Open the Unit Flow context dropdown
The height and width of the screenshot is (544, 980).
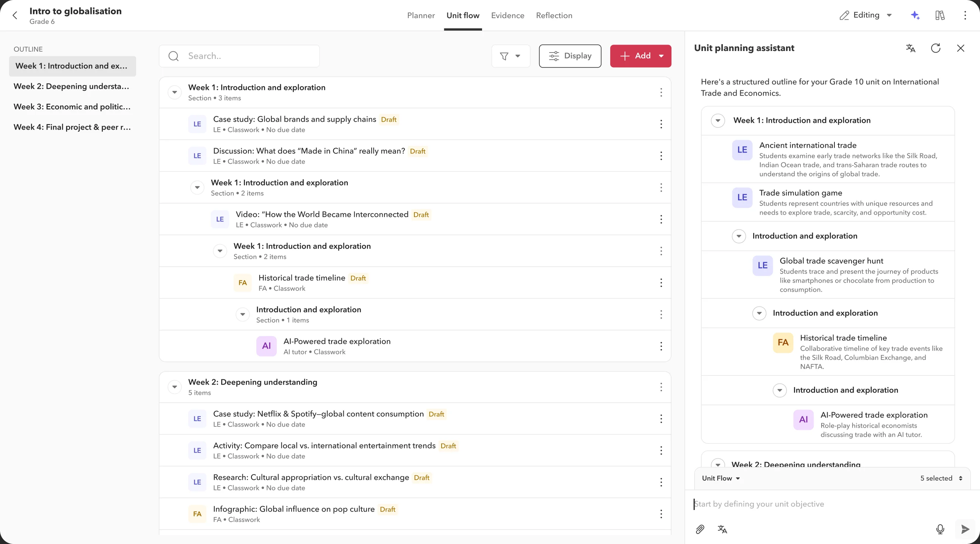click(x=721, y=478)
